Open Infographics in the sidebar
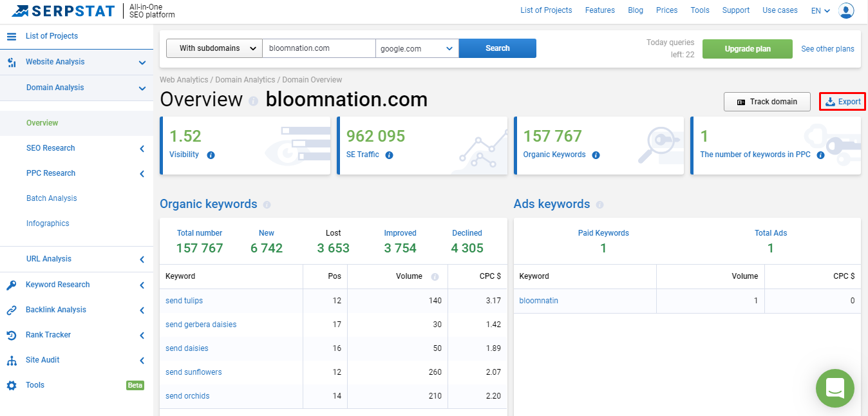The image size is (868, 416). (x=48, y=223)
